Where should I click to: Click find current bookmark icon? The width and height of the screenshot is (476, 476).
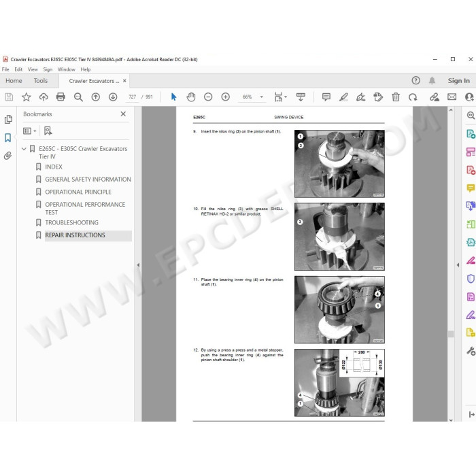pos(48,131)
